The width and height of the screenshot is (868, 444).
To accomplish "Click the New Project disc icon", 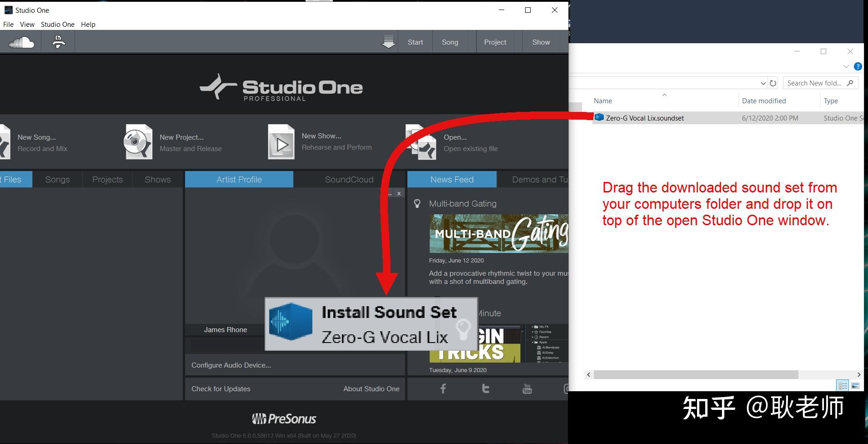I will 138,142.
